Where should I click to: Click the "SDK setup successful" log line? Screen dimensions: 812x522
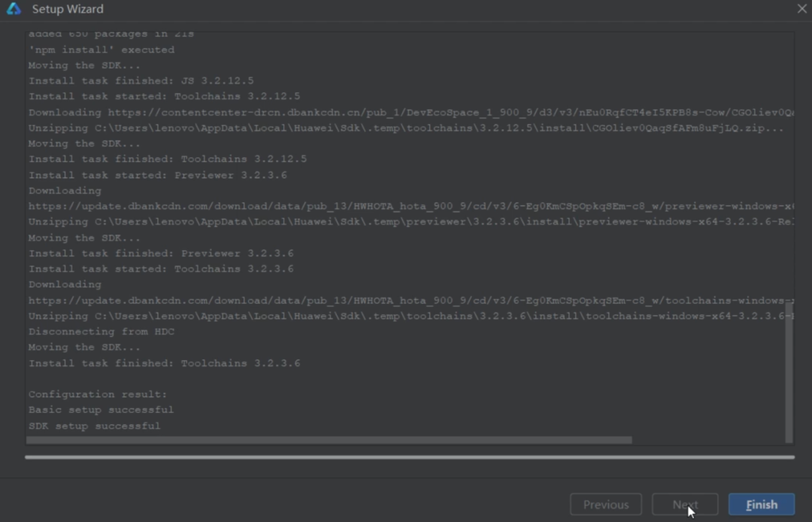(x=95, y=426)
